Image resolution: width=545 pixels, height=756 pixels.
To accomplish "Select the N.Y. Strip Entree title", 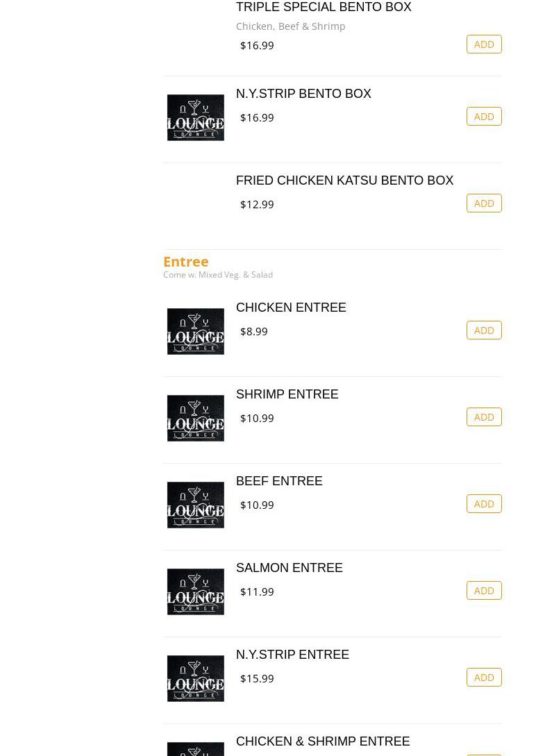I will tap(292, 654).
